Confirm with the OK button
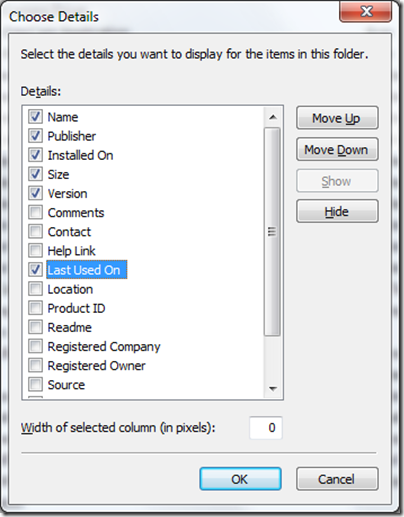 [x=240, y=479]
